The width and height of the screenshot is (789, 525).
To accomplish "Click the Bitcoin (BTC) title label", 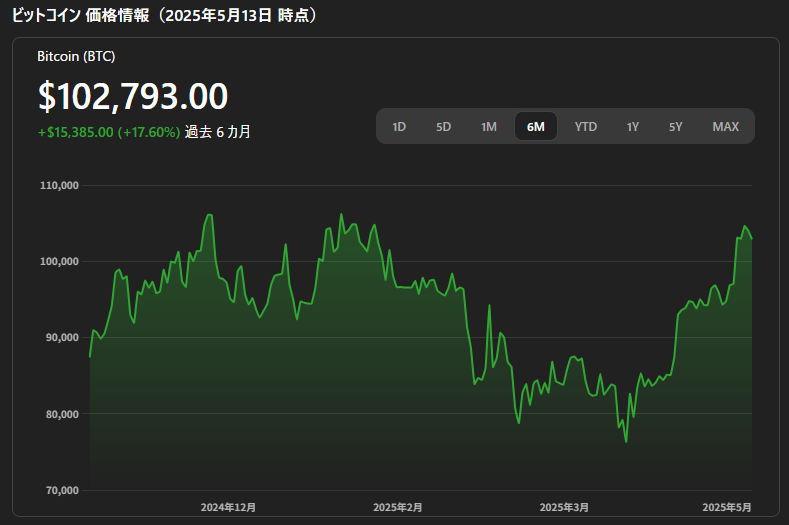I will click(76, 56).
